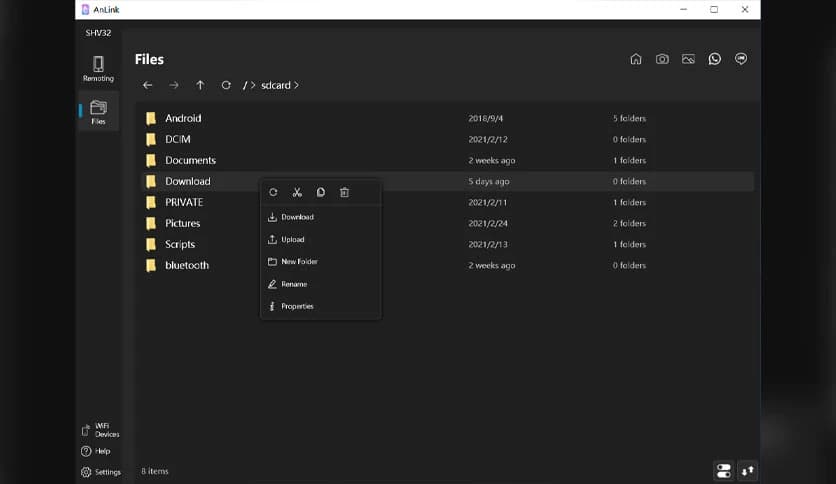The width and height of the screenshot is (836, 484).
Task: Jump to the camera folder shortcut
Action: coord(662,59)
